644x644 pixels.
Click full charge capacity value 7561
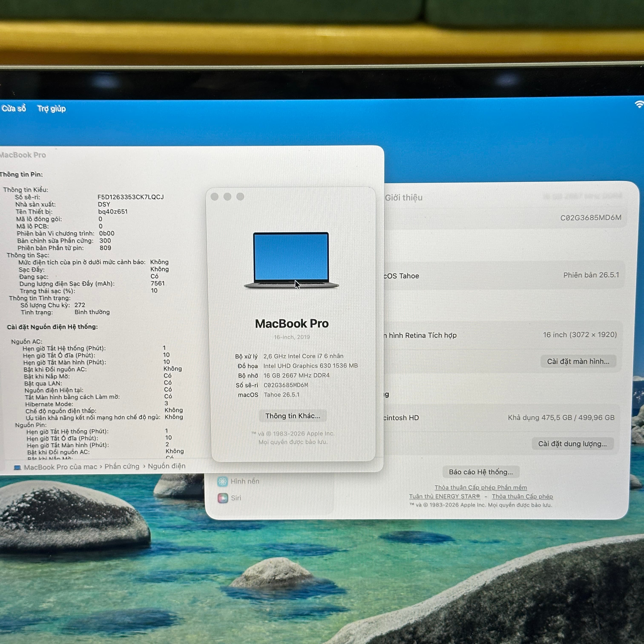(158, 283)
